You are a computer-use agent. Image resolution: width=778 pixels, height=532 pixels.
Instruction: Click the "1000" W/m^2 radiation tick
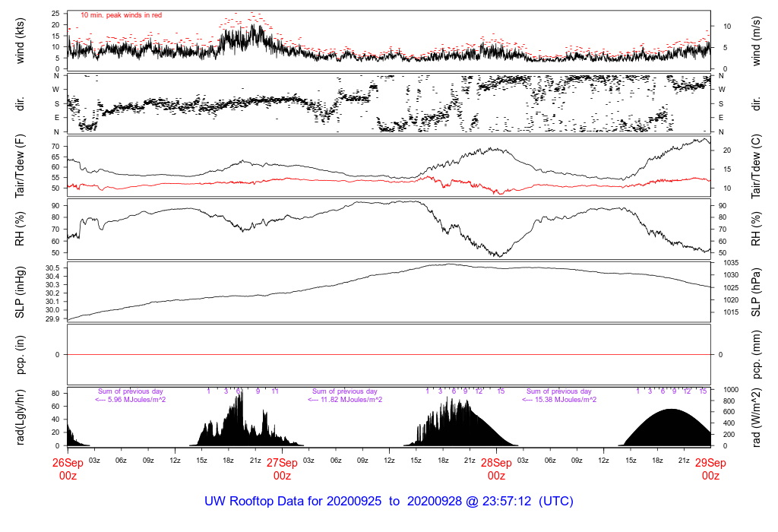[731, 390]
